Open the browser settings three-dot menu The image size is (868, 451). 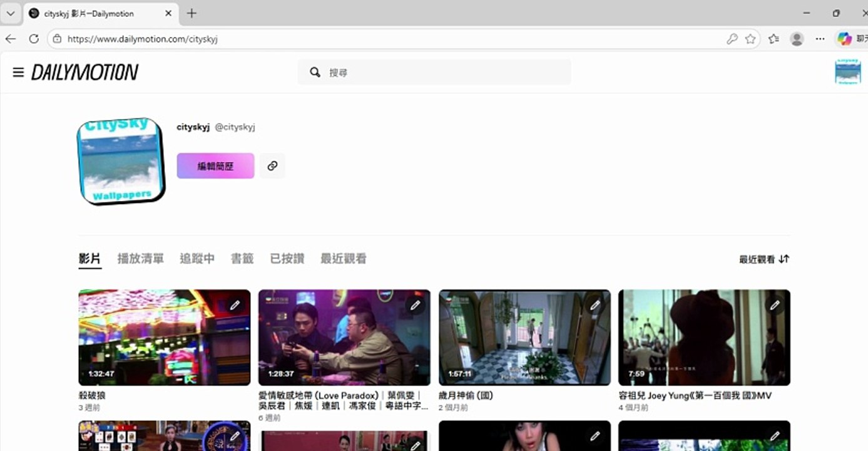(x=820, y=39)
